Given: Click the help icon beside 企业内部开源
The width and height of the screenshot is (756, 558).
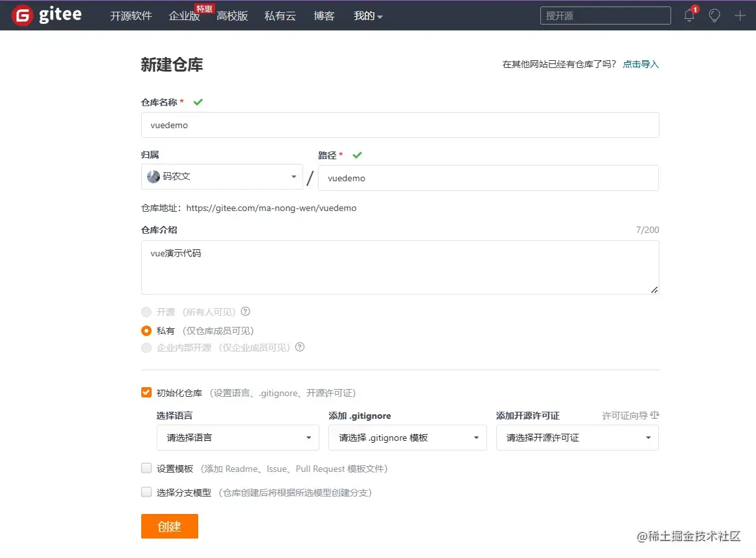Looking at the screenshot, I should [299, 348].
